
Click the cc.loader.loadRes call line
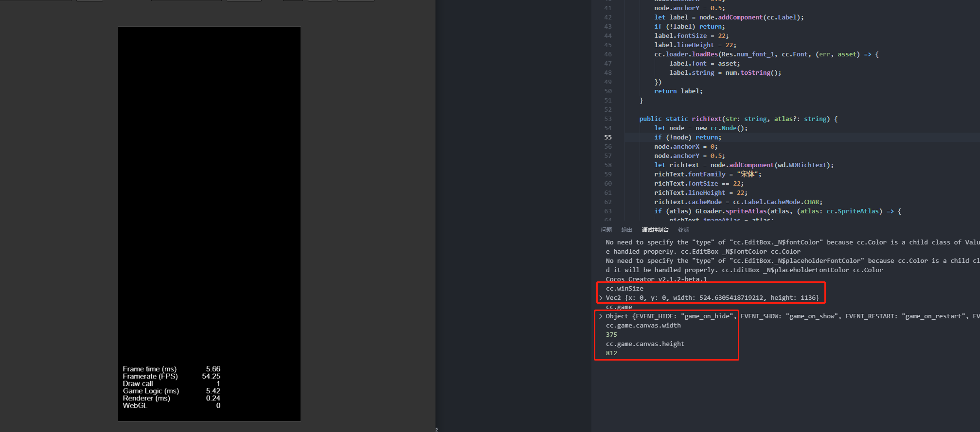point(766,54)
